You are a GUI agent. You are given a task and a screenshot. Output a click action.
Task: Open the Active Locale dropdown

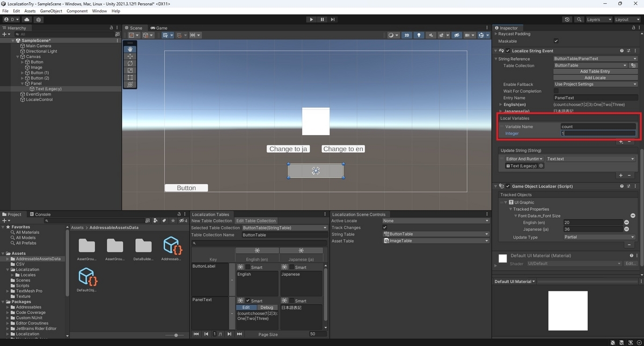coord(436,220)
